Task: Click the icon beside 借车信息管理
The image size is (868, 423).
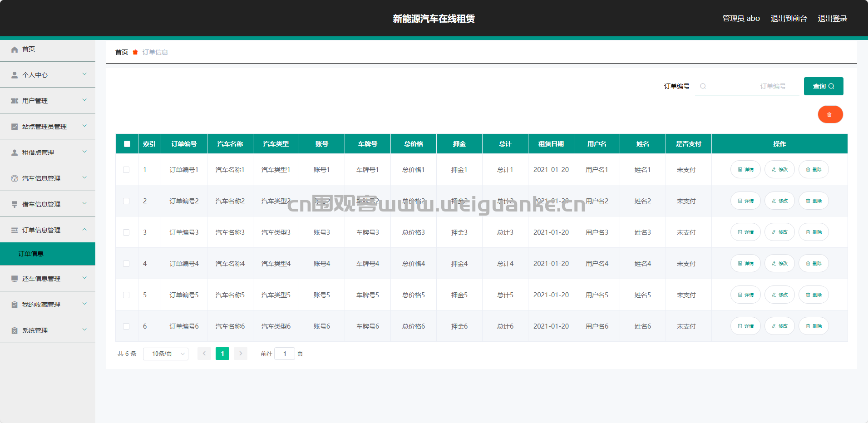Action: (15, 204)
